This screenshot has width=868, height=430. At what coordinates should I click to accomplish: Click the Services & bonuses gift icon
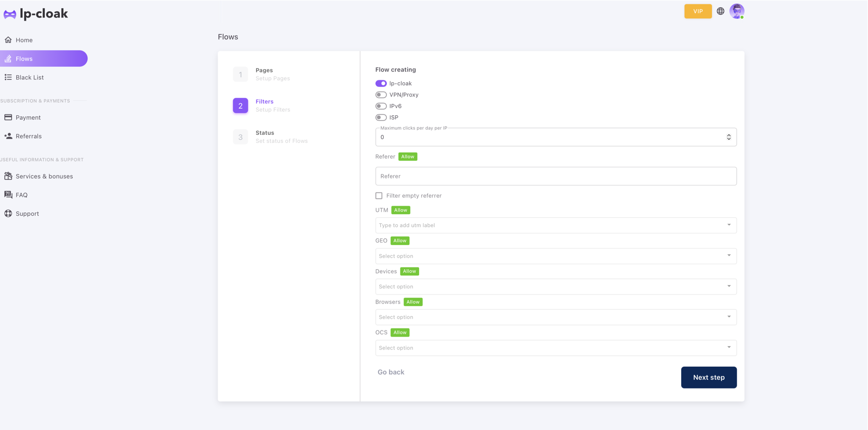coord(8,176)
